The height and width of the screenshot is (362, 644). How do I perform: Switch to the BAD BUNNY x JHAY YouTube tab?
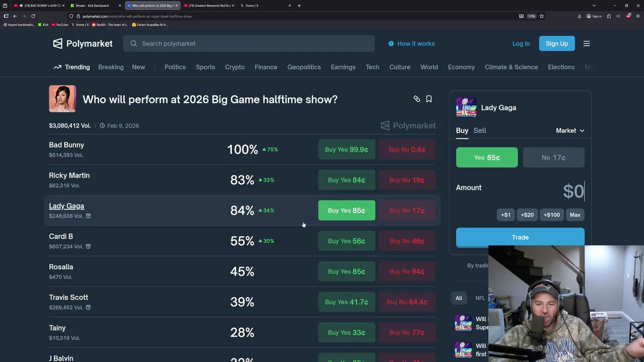(39, 6)
